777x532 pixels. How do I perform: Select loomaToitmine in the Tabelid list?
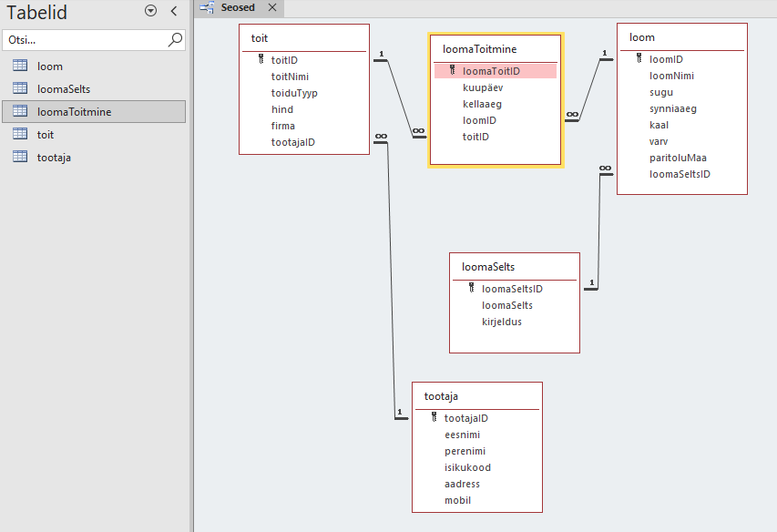tap(94, 111)
